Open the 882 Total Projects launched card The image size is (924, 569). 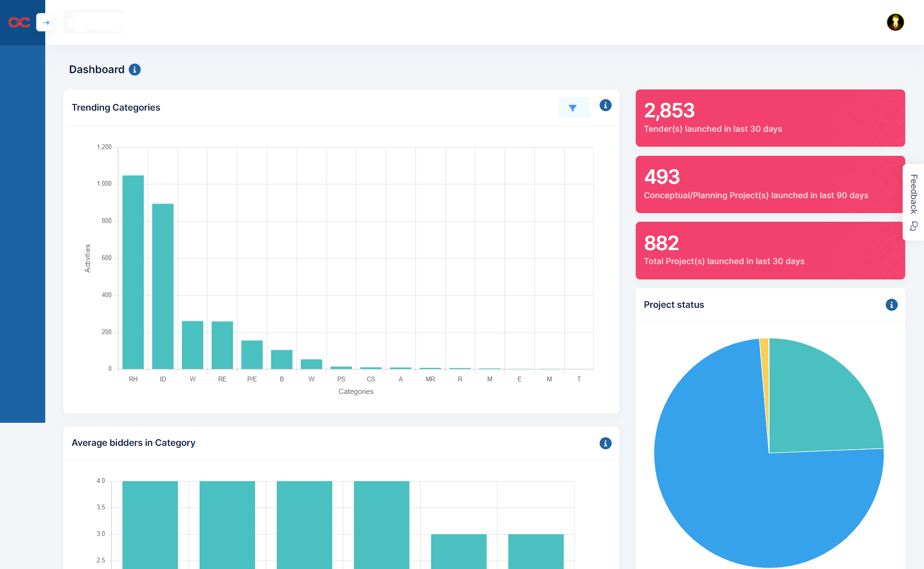click(x=770, y=251)
